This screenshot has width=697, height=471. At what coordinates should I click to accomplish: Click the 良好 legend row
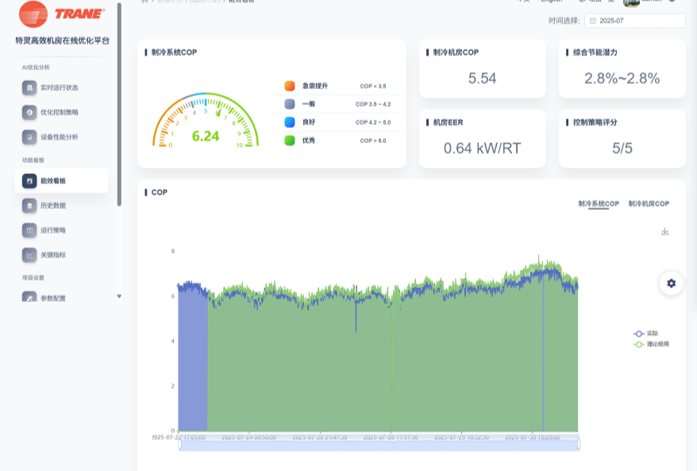pyautogui.click(x=337, y=122)
